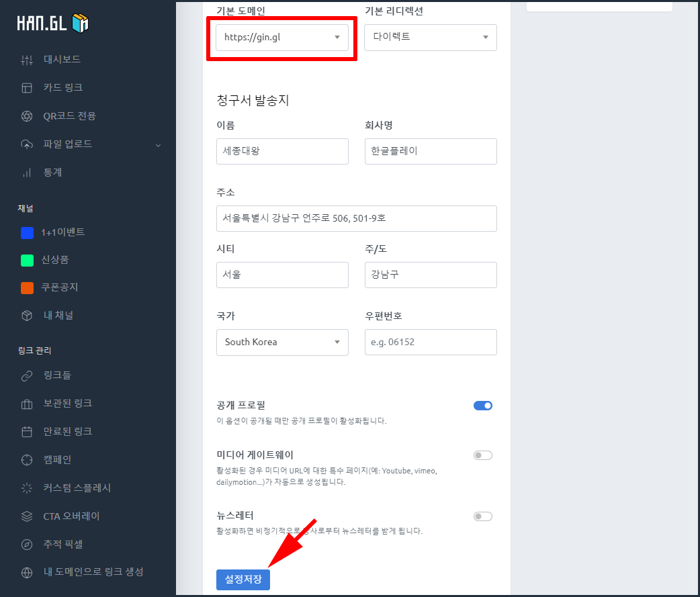Click the file upload cloud icon
Viewport: 700px width, 597px height.
[27, 144]
